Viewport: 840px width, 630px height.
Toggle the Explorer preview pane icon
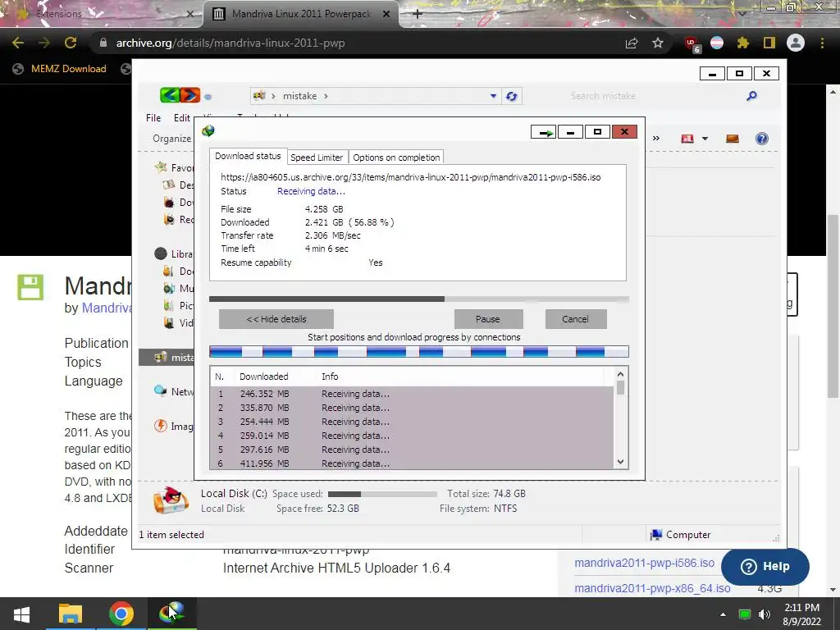pos(733,139)
